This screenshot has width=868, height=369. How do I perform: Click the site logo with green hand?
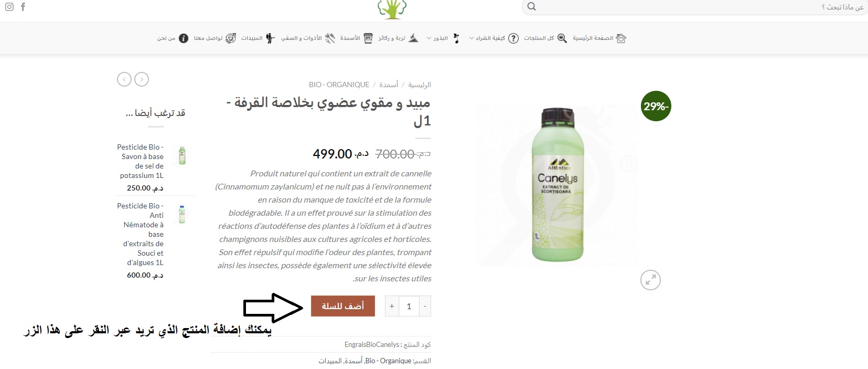tap(392, 9)
